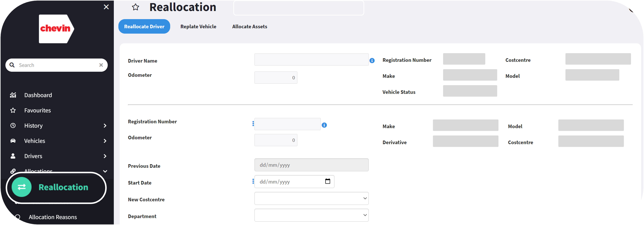Click the top Costcentre display box
This screenshot has width=644, height=225.
click(598, 59)
